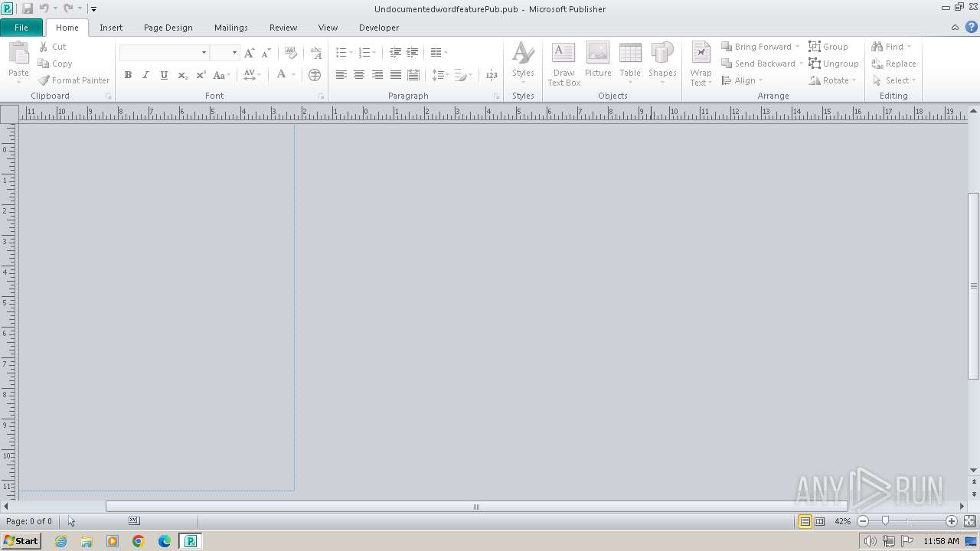Click the Shrink Font icon

[266, 53]
